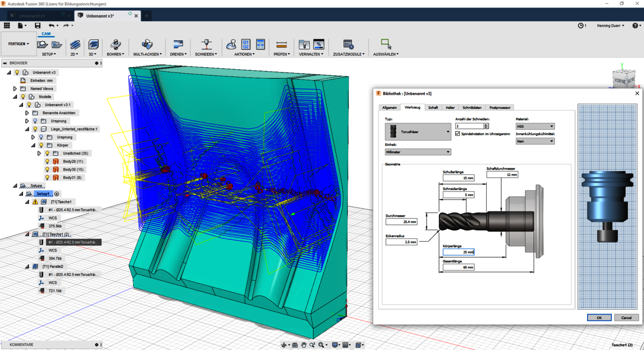Expand the Benannte Ansichten node

[x=27, y=113]
